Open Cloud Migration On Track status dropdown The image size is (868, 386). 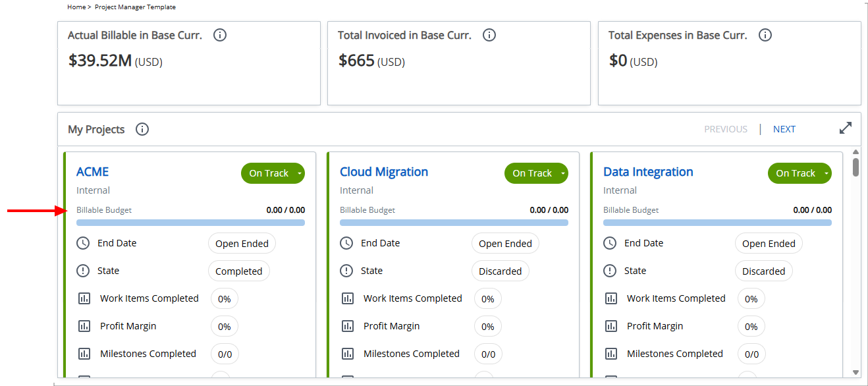point(563,173)
